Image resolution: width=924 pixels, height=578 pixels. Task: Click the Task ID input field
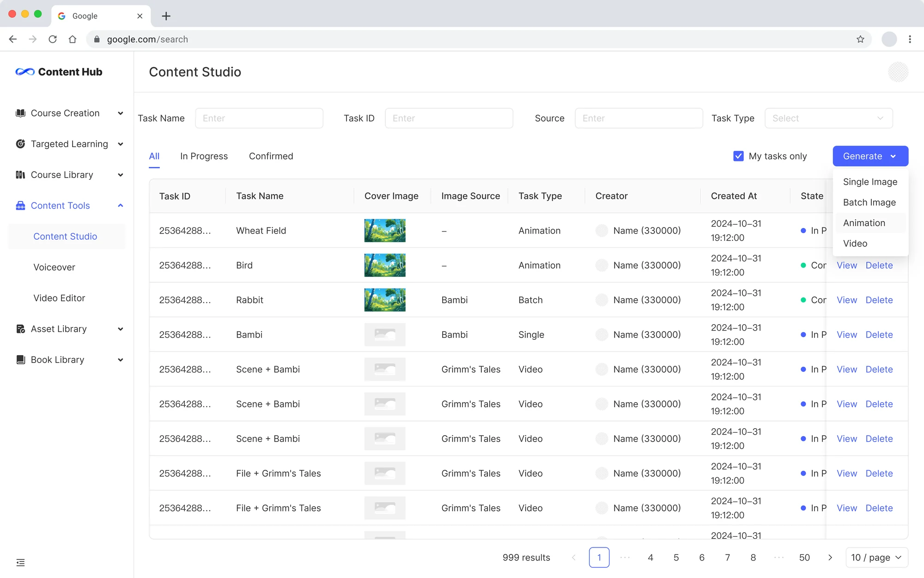pyautogui.click(x=449, y=118)
